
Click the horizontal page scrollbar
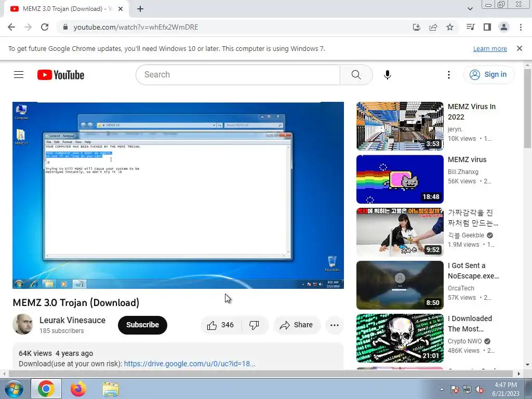(261, 374)
